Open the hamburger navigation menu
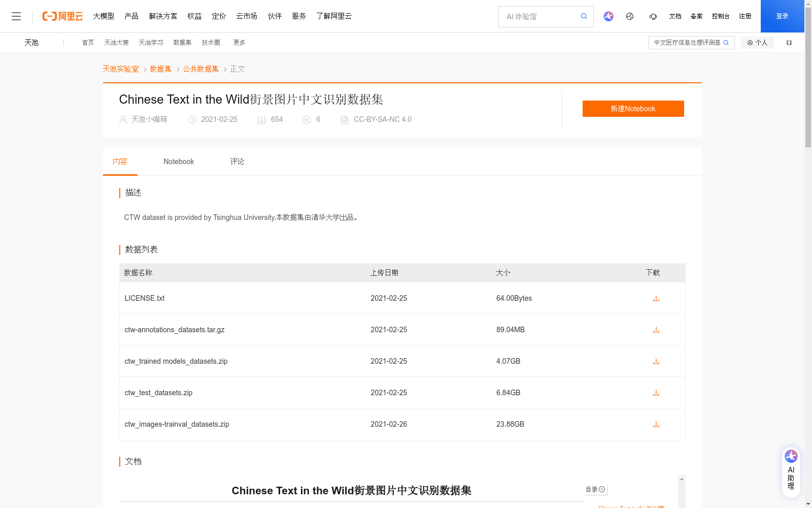Image resolution: width=812 pixels, height=508 pixels. coord(16,16)
